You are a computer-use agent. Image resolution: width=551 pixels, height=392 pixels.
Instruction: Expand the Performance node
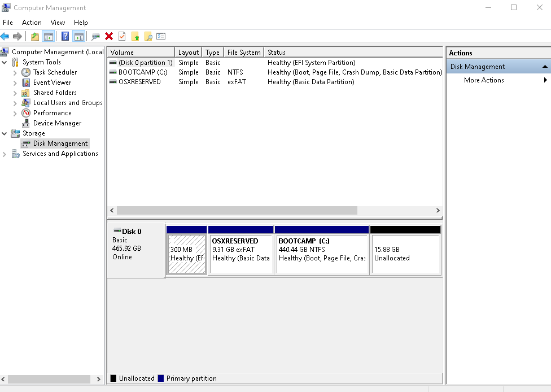15,114
